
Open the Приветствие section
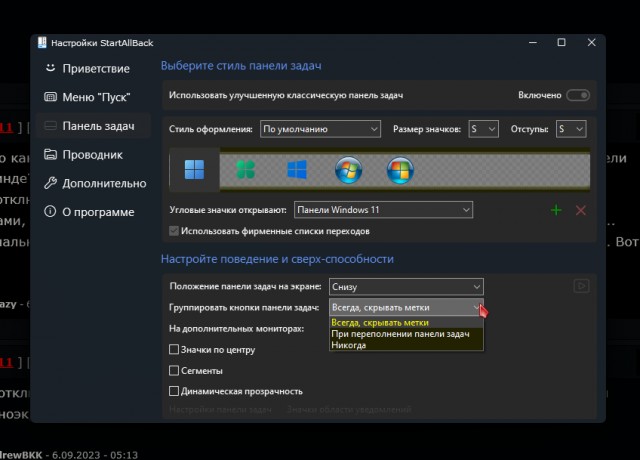pos(94,69)
